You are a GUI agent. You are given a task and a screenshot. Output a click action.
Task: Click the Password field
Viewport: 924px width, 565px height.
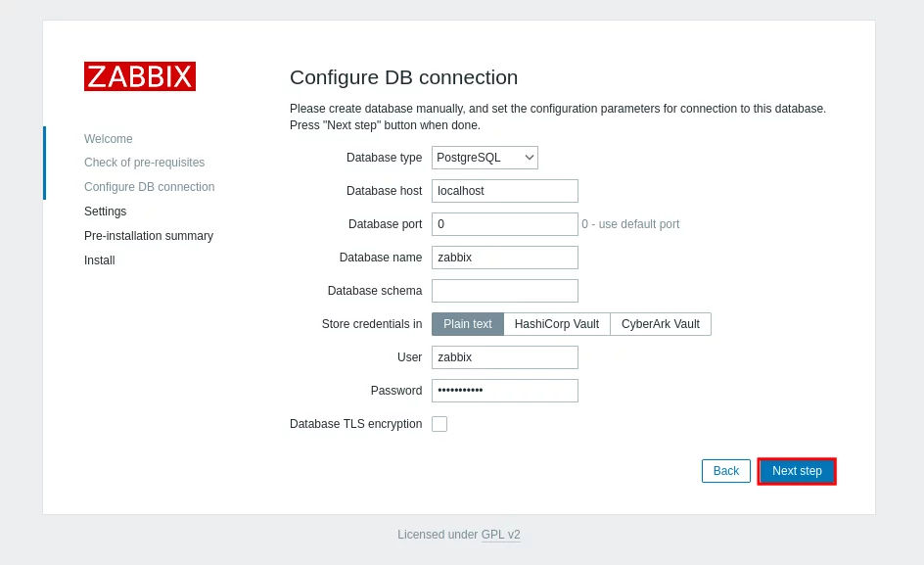tap(504, 391)
